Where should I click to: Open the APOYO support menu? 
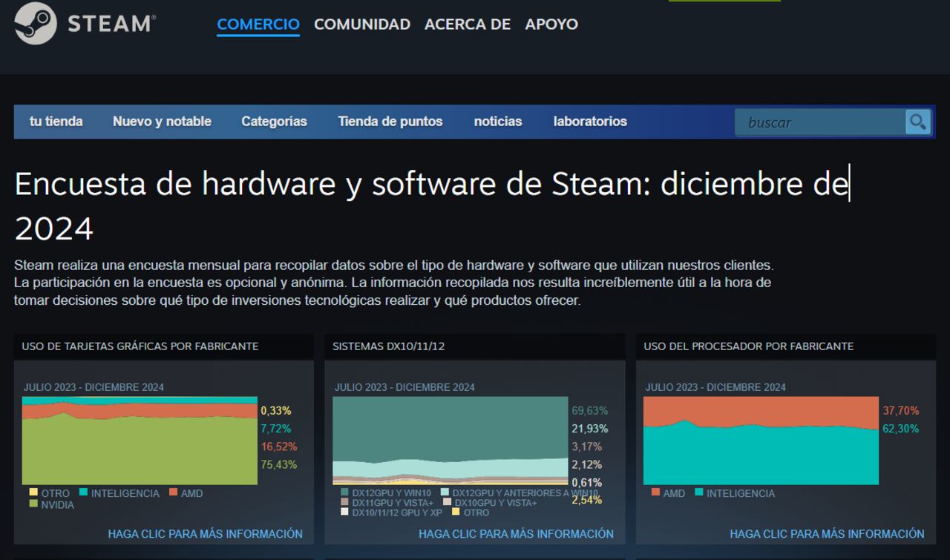click(x=551, y=24)
